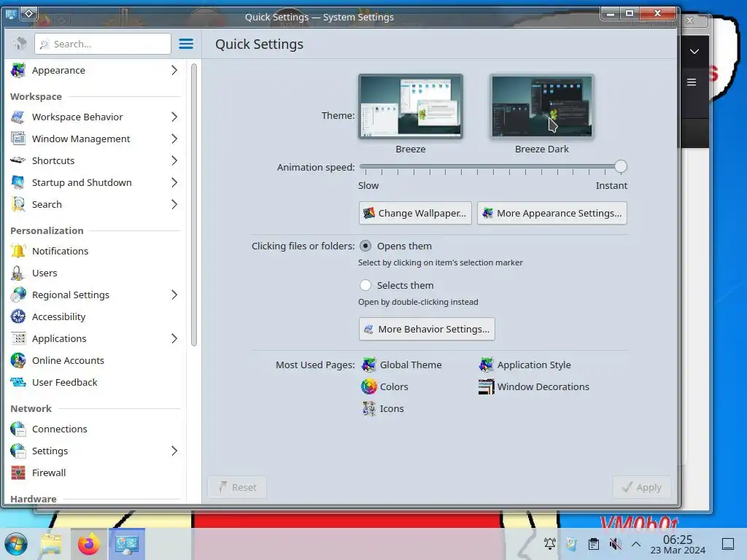The height and width of the screenshot is (560, 747).
Task: Click the Accessibility icon
Action: click(18, 316)
